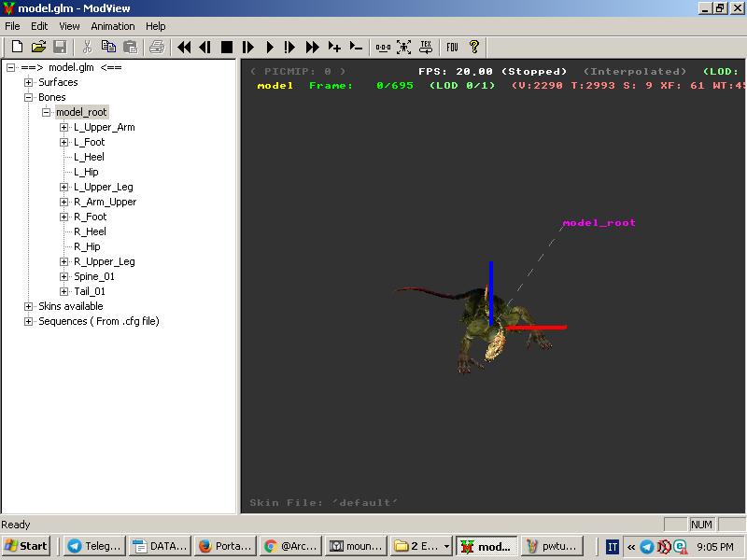Click the Copy icon in the toolbar
This screenshot has height=560, width=747.
[108, 47]
